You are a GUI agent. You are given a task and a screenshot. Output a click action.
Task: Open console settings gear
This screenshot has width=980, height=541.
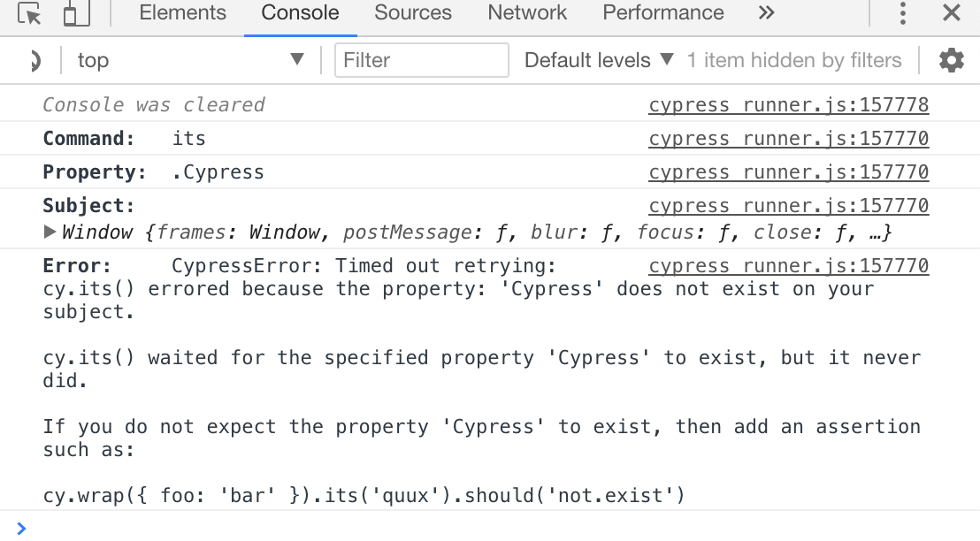click(951, 61)
